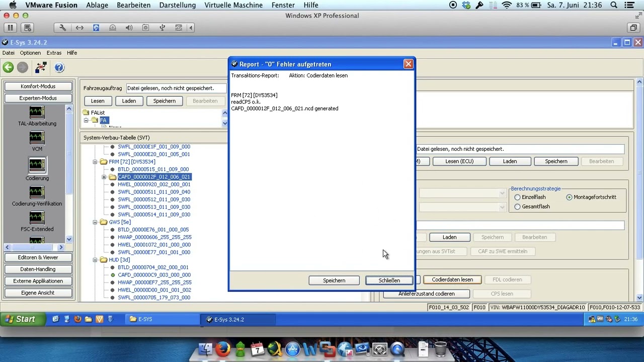The width and height of the screenshot is (644, 362).
Task: Click the VMware USB device icon
Action: point(162,28)
